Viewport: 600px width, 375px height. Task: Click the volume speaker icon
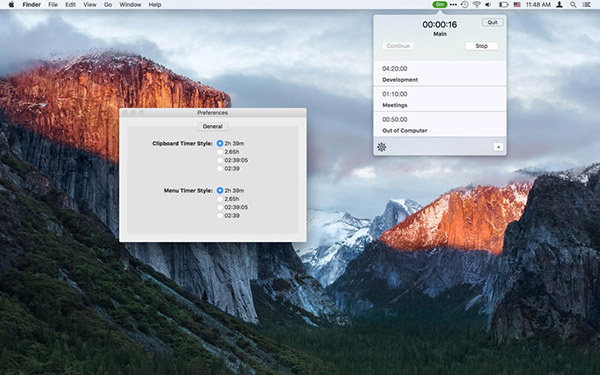(488, 5)
